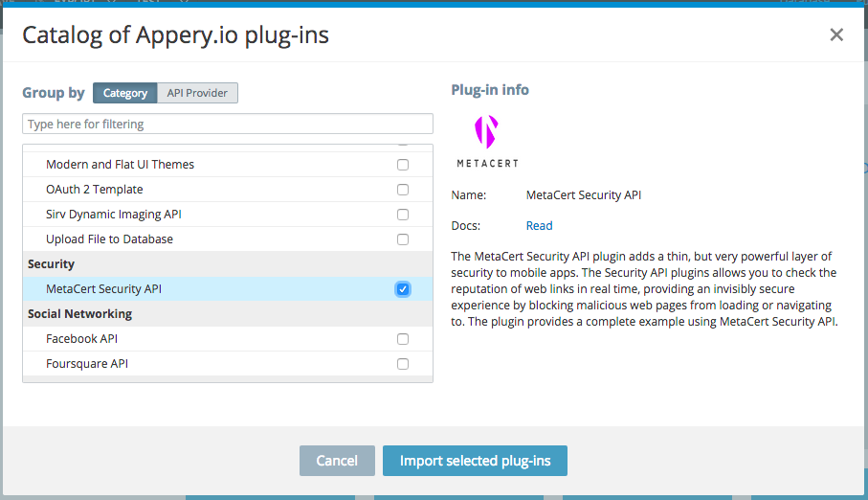Check the Facebook API checkbox
The image size is (868, 500).
[403, 339]
